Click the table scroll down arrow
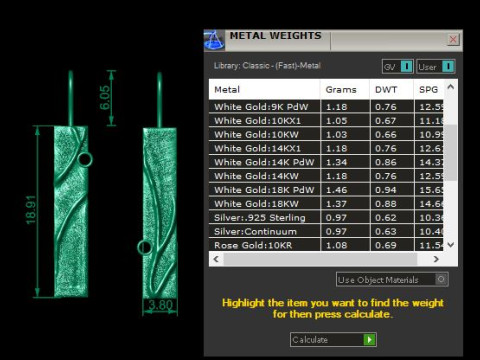Screen dimensions: 480x360 click(451, 245)
